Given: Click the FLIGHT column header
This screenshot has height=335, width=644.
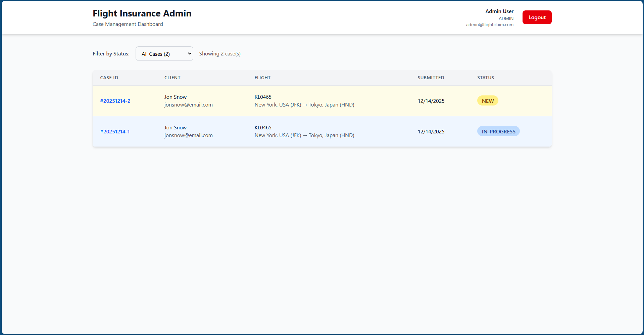Looking at the screenshot, I should pyautogui.click(x=262, y=77).
